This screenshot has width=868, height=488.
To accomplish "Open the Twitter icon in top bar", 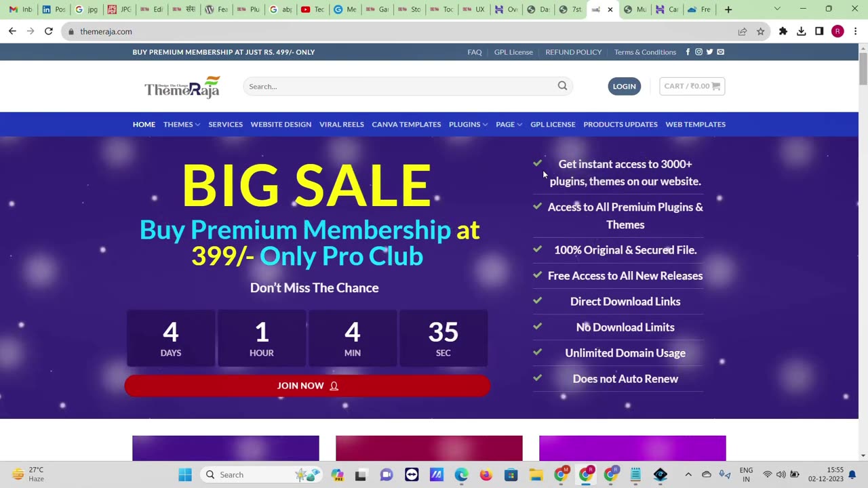I will point(709,52).
